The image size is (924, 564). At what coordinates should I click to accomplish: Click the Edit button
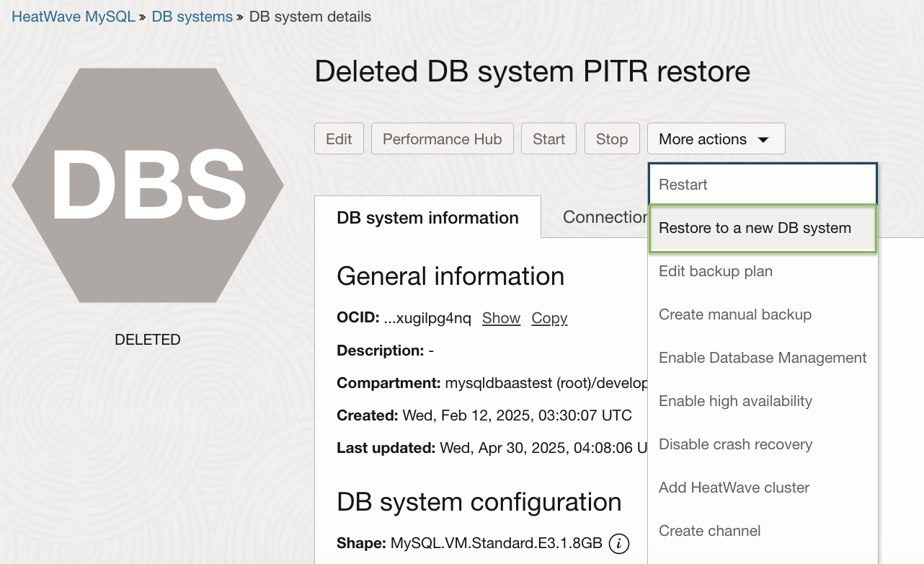pyautogui.click(x=339, y=138)
